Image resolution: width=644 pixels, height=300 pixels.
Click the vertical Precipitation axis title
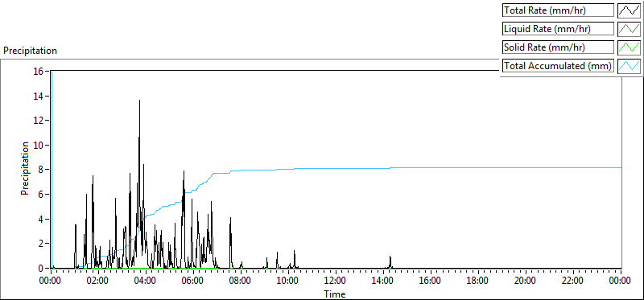[x=25, y=168]
